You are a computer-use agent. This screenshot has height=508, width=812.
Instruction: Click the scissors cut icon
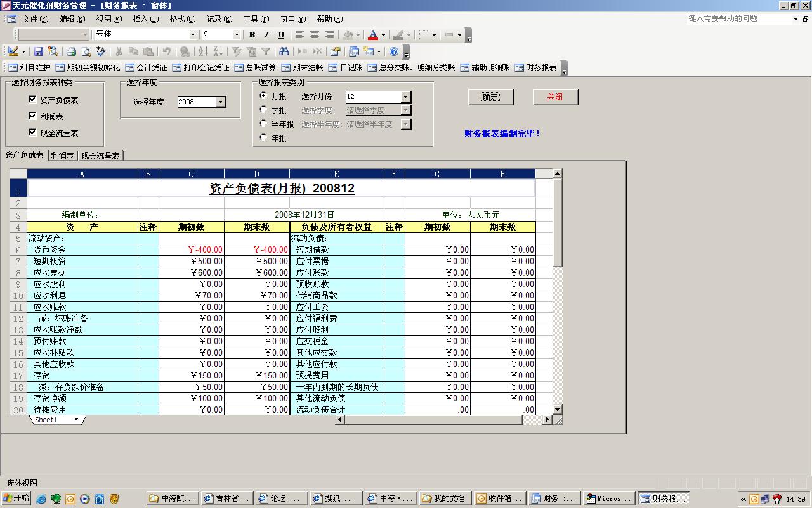[x=119, y=51]
